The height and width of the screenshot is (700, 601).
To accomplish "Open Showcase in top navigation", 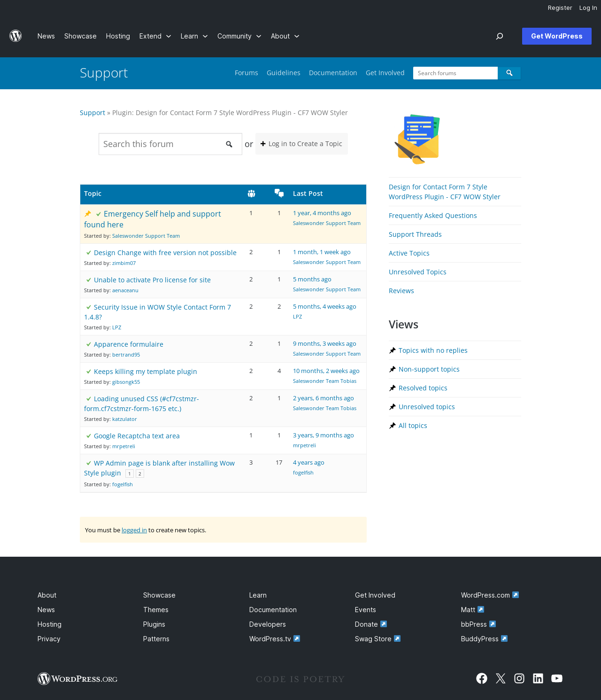I will tap(80, 36).
